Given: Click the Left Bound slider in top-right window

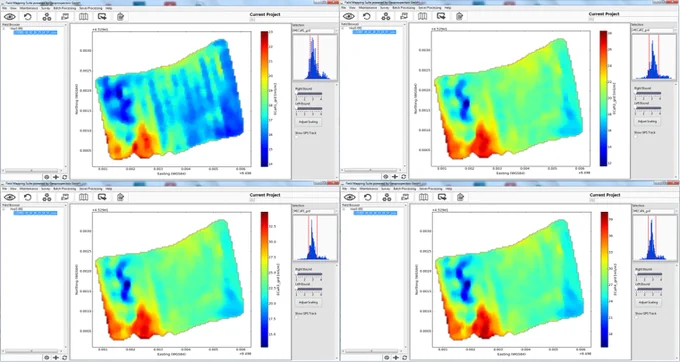Looking at the screenshot, I should tap(648, 108).
